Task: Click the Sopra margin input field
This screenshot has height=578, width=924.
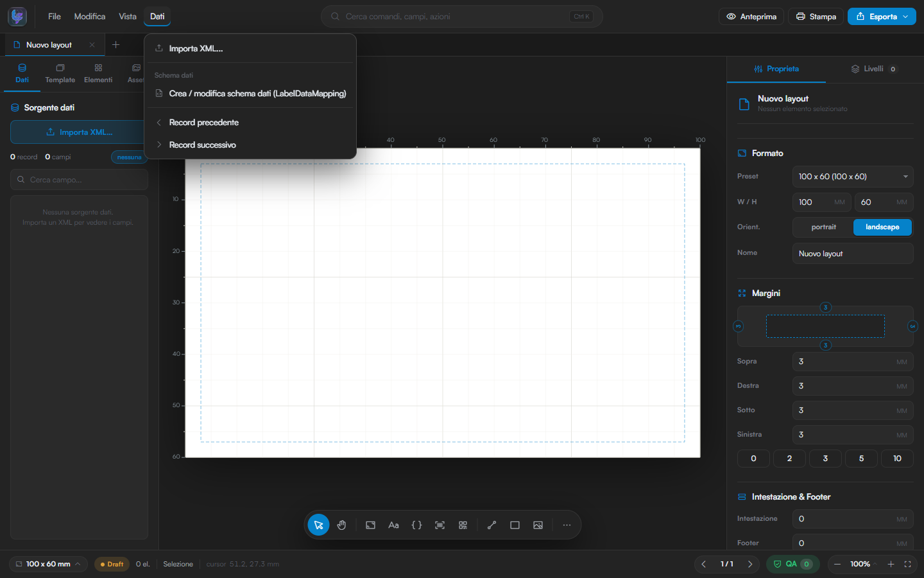Action: coord(853,362)
